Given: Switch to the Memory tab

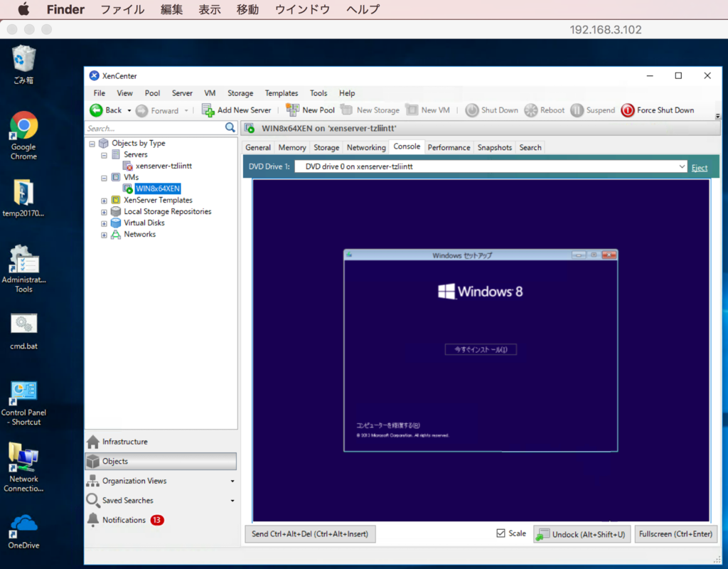Looking at the screenshot, I should [x=292, y=147].
